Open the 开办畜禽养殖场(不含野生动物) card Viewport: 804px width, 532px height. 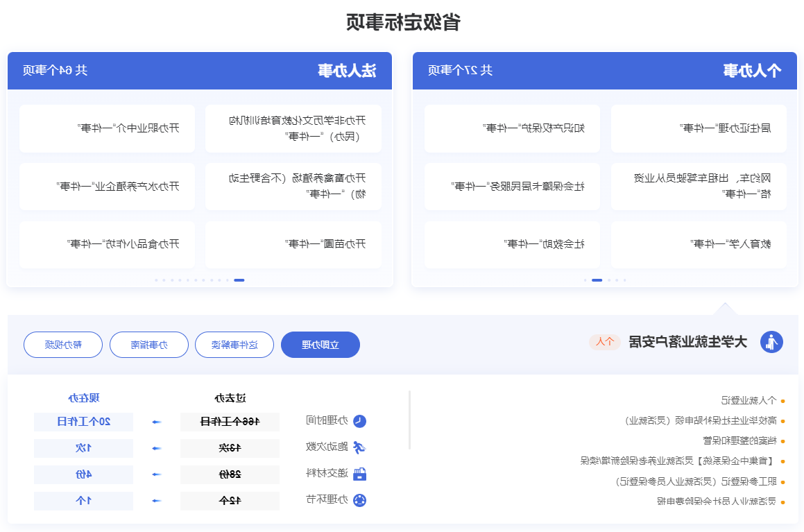tap(293, 186)
